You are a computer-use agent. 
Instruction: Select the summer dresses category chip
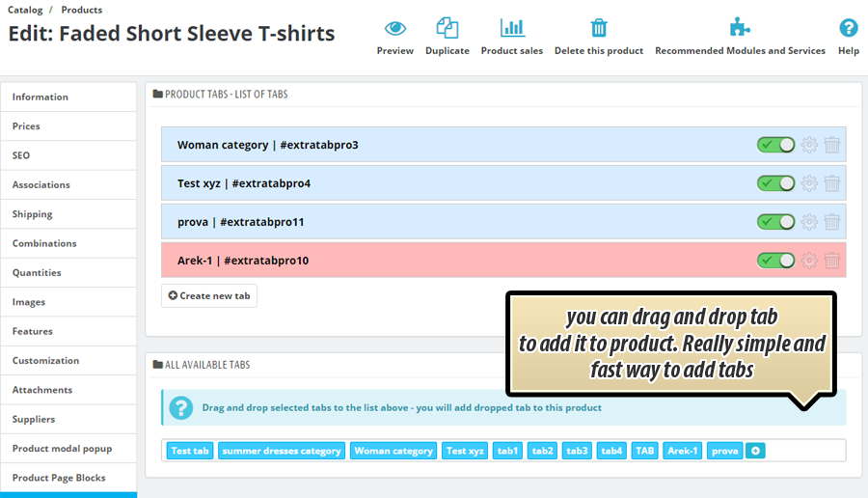tap(282, 451)
